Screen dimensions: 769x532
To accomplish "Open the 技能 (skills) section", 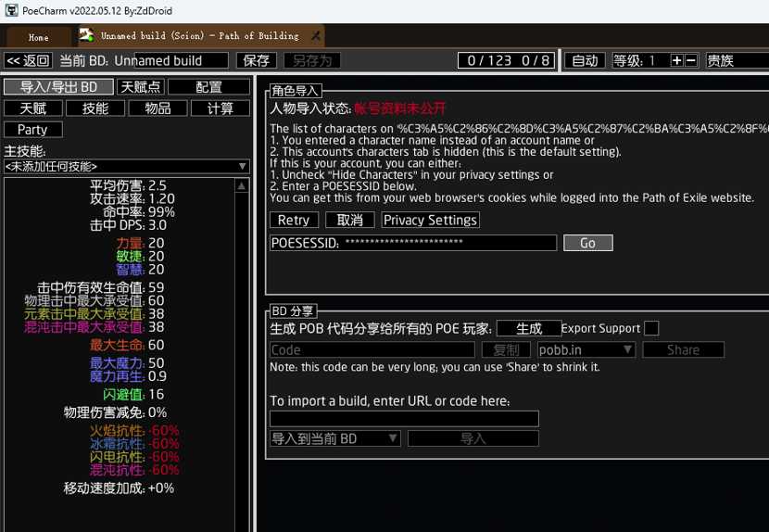I will pyautogui.click(x=95, y=108).
